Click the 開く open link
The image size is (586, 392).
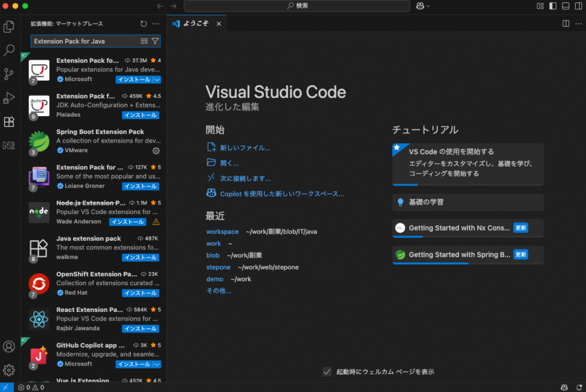tap(229, 163)
